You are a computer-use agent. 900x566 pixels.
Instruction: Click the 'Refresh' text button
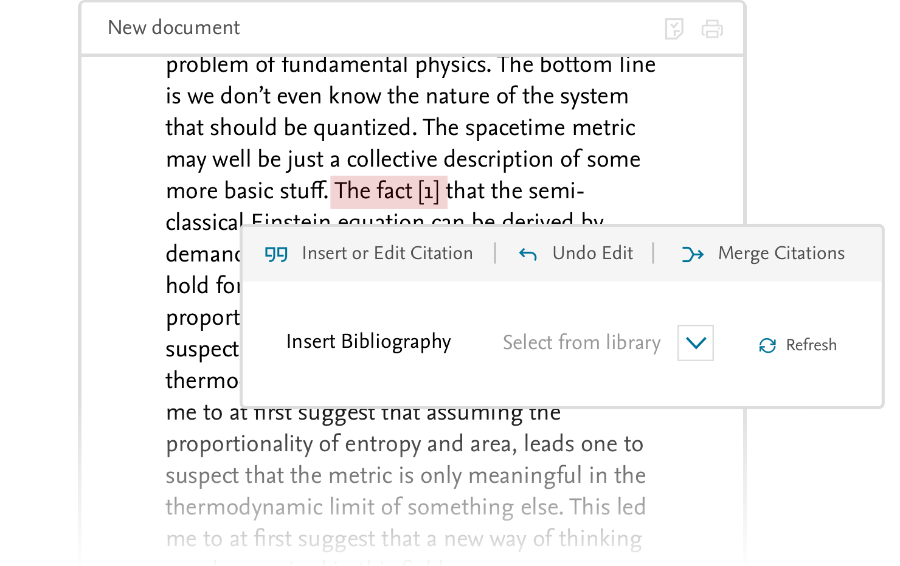[811, 345]
